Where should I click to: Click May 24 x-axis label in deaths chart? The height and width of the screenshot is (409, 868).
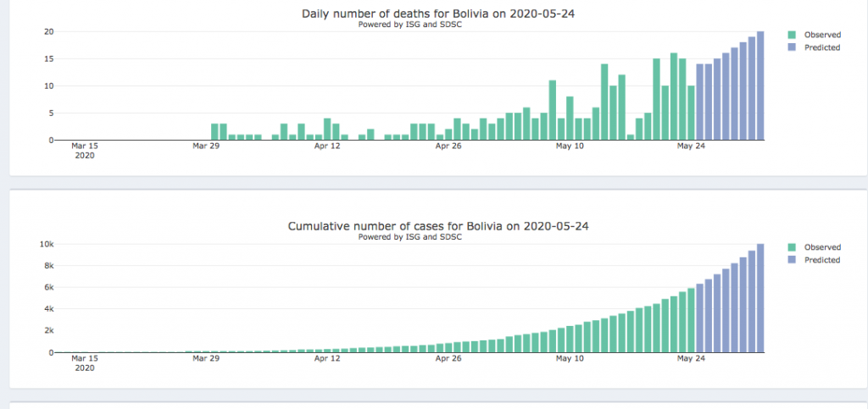(x=692, y=146)
